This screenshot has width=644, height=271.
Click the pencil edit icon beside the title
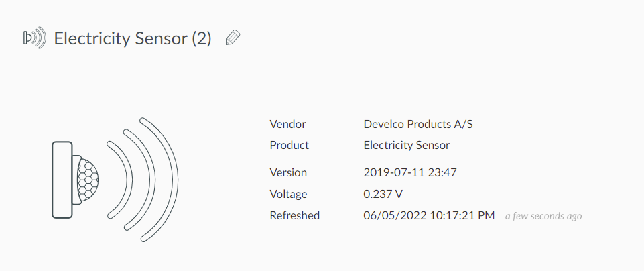pyautogui.click(x=233, y=38)
